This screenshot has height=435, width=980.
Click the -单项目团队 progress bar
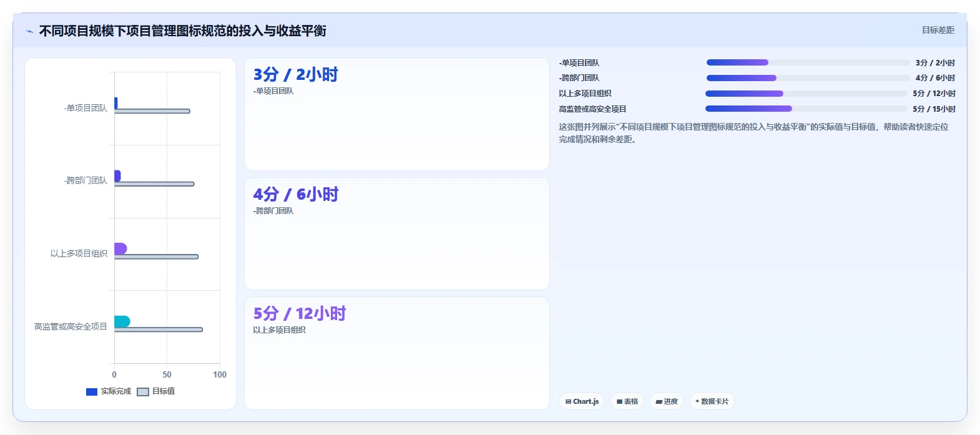808,62
